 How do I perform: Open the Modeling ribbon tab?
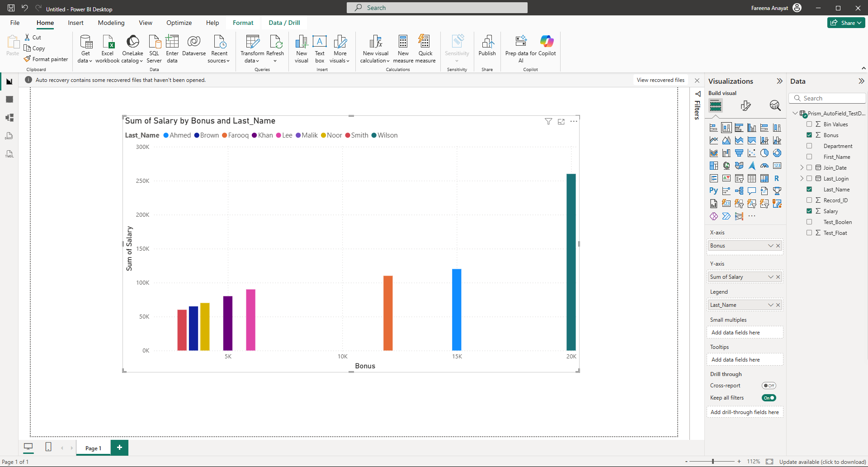pyautogui.click(x=111, y=23)
